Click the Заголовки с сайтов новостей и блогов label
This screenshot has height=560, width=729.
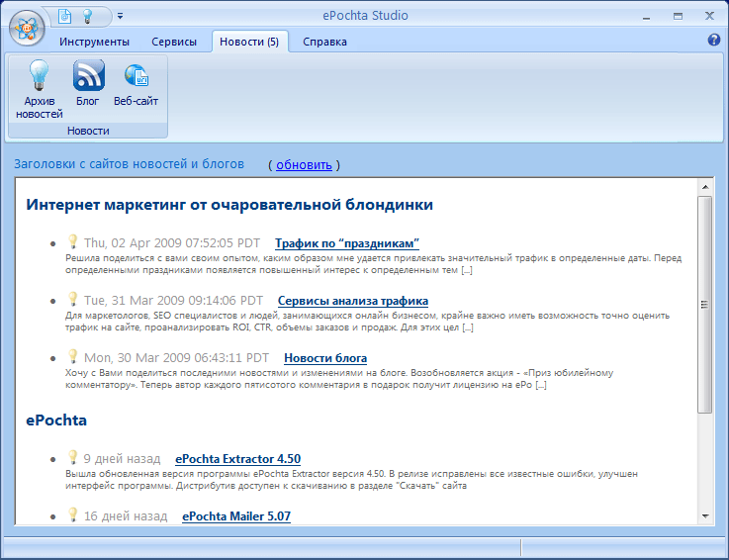point(129,164)
